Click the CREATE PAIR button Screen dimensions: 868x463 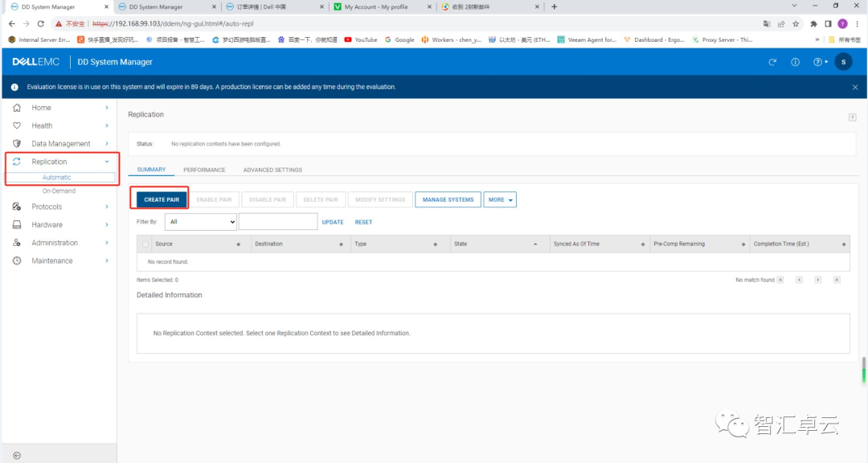pyautogui.click(x=162, y=199)
